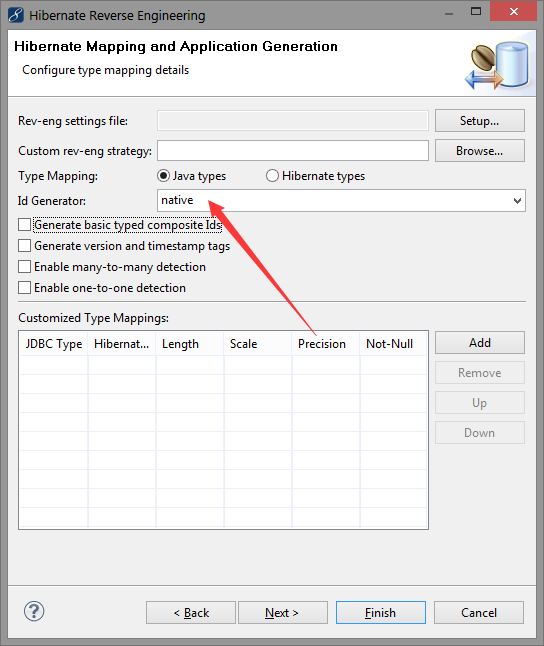Click the Back button
Image resolution: width=544 pixels, height=646 pixels.
(191, 613)
